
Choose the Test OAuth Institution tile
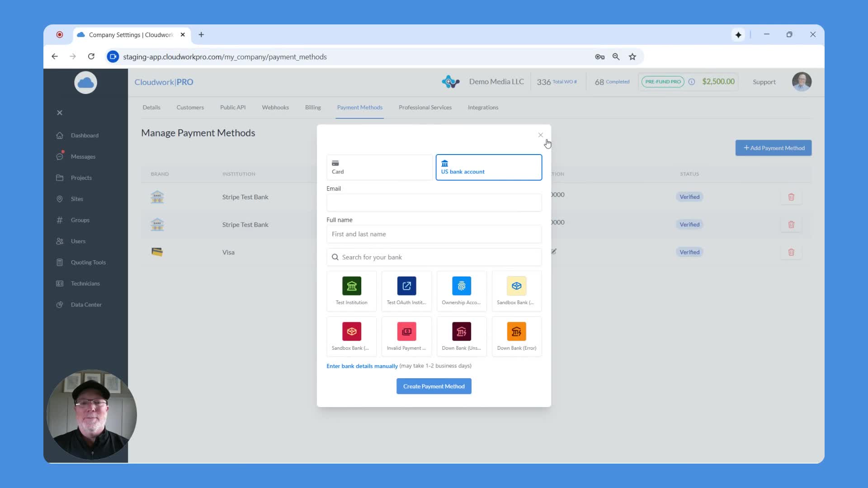(406, 291)
